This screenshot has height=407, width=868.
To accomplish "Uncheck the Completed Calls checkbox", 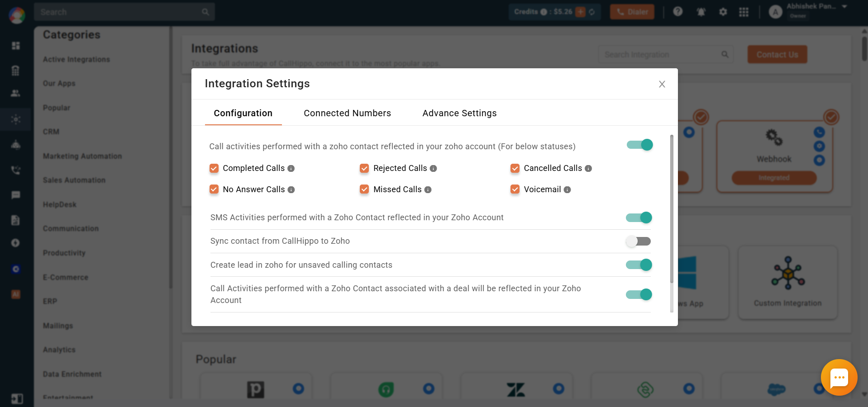I will click(x=214, y=168).
